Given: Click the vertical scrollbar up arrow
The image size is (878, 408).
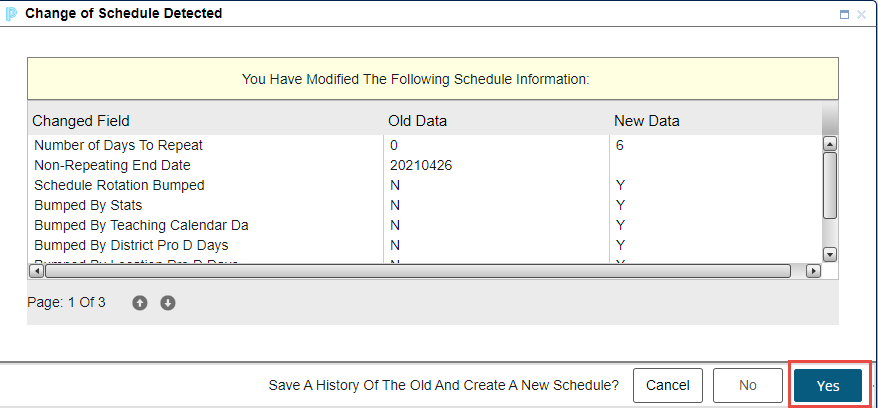Looking at the screenshot, I should point(829,144).
